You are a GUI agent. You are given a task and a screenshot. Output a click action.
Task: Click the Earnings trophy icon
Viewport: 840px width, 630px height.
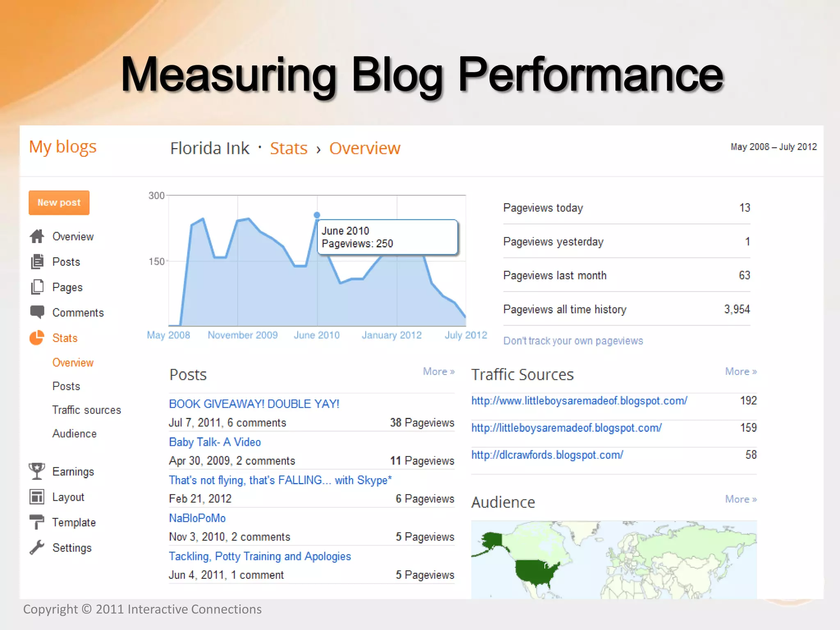(x=37, y=471)
